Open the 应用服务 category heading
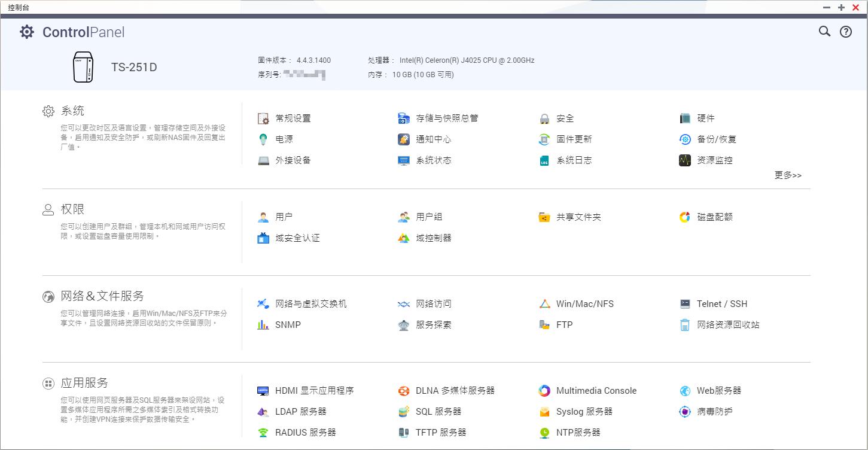Viewport: 868px width, 450px height. pos(84,383)
